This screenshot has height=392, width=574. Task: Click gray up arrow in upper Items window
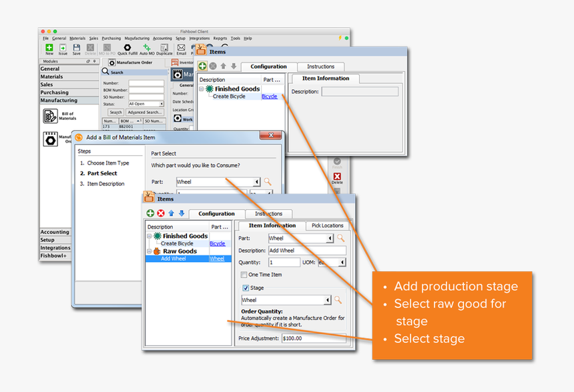224,66
